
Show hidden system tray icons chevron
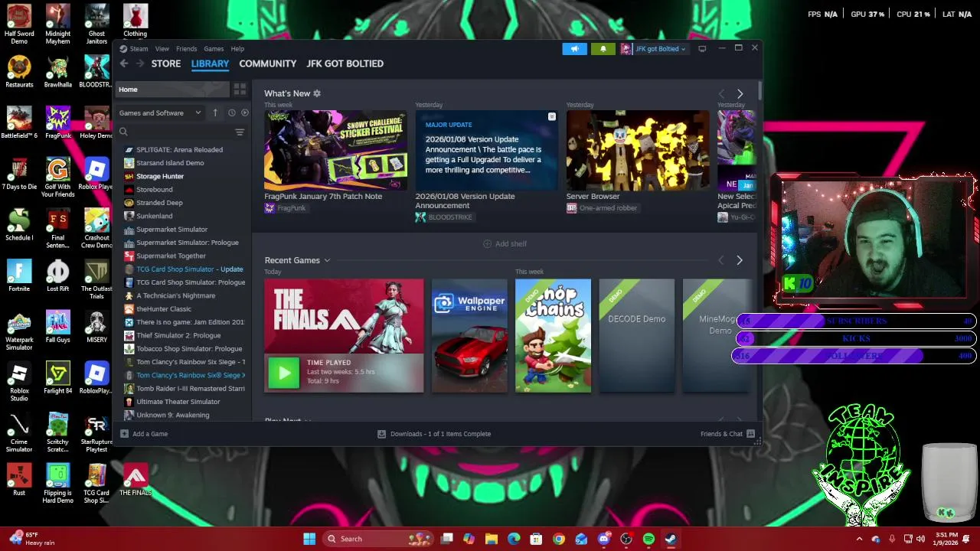point(859,539)
